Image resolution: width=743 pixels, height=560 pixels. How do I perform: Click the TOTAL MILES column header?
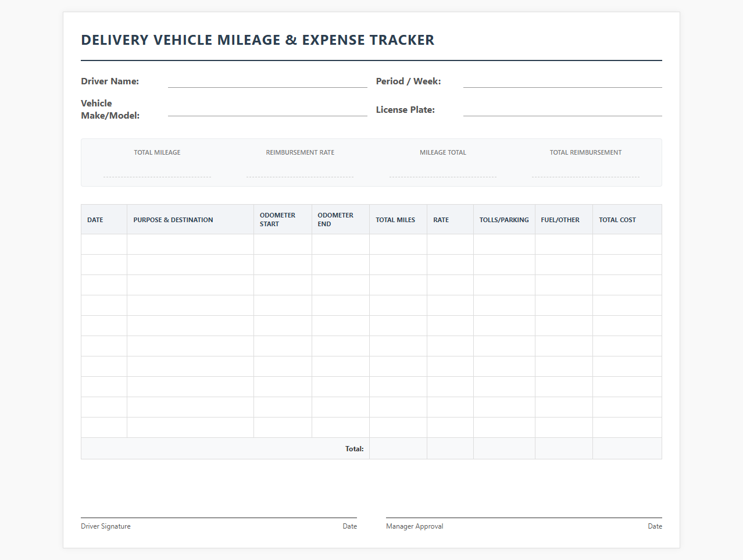pyautogui.click(x=398, y=220)
